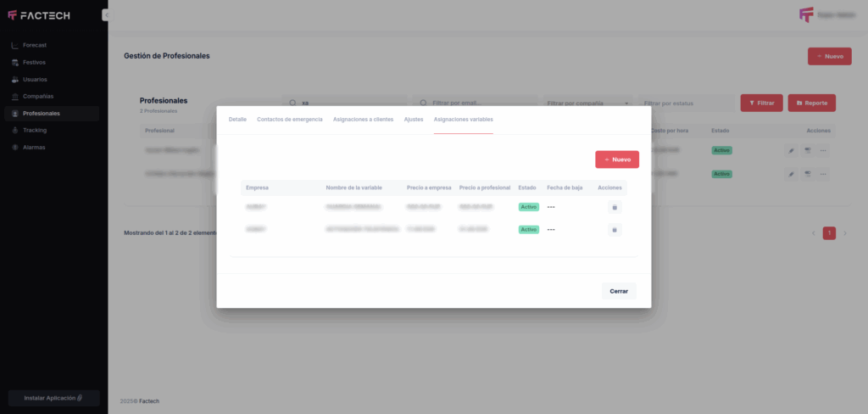868x414 pixels.
Task: Select the Ajustes tab
Action: (x=414, y=120)
